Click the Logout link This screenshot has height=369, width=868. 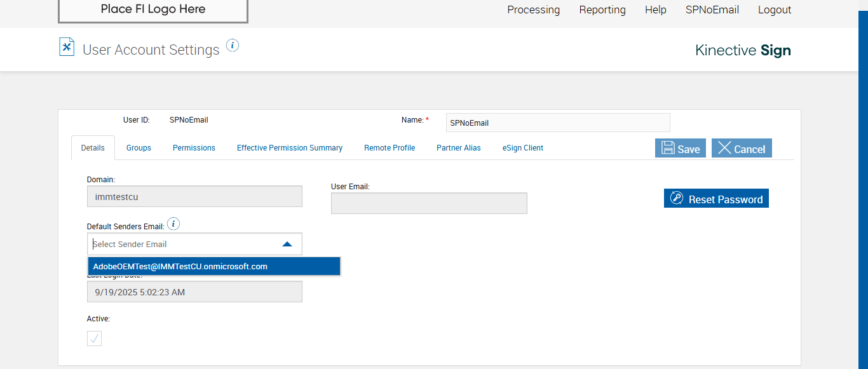[x=775, y=10]
